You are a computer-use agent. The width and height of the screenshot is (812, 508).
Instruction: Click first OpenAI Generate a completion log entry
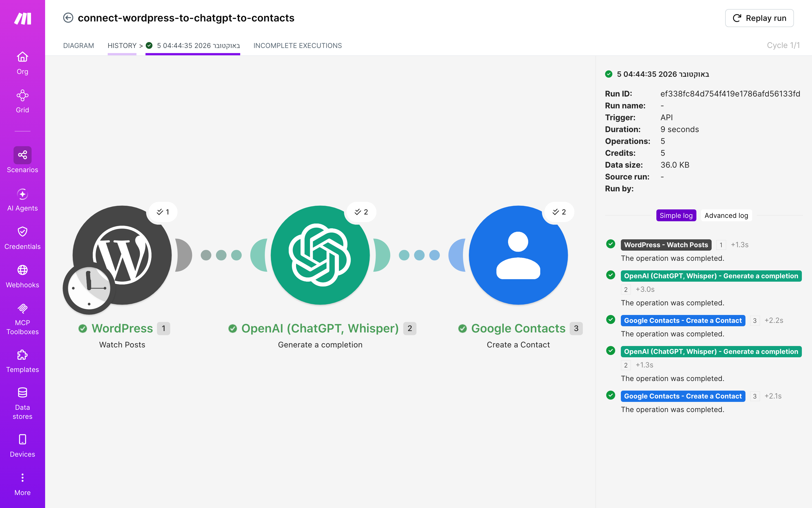(711, 276)
